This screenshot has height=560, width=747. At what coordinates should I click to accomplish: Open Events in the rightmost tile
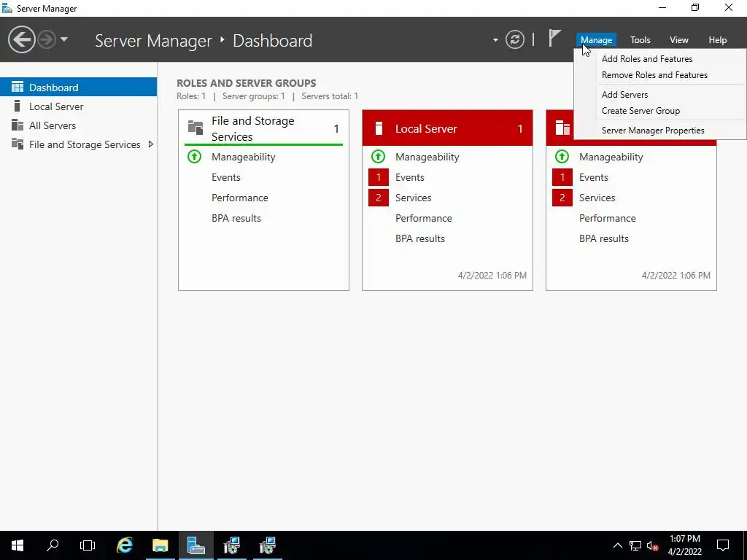point(594,178)
